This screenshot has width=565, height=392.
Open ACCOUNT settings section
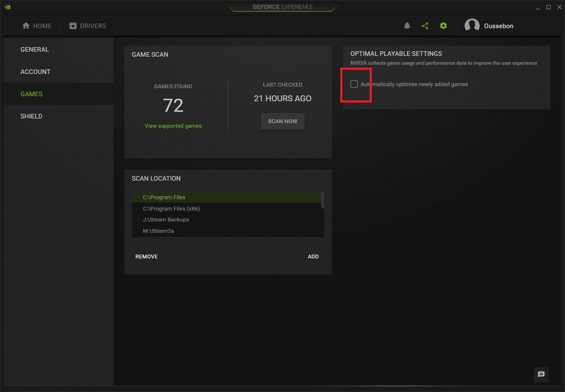coord(58,72)
